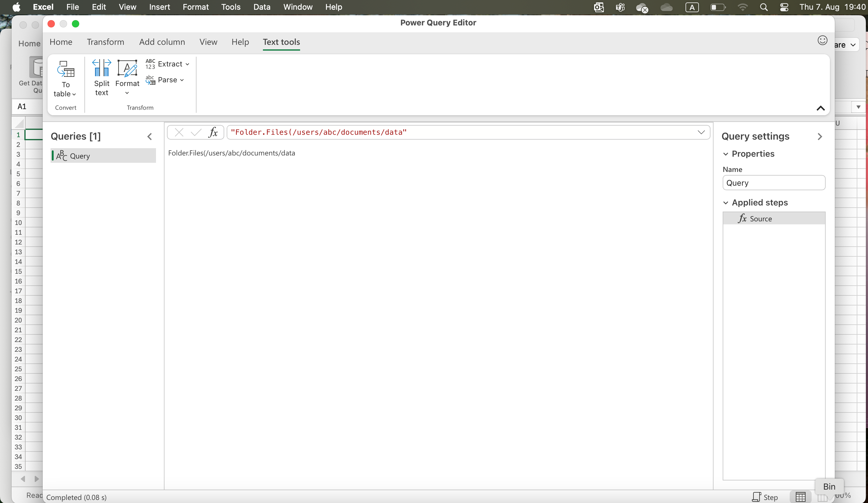Cancel the formula edit with the X
This screenshot has height=503, width=868.
[179, 132]
